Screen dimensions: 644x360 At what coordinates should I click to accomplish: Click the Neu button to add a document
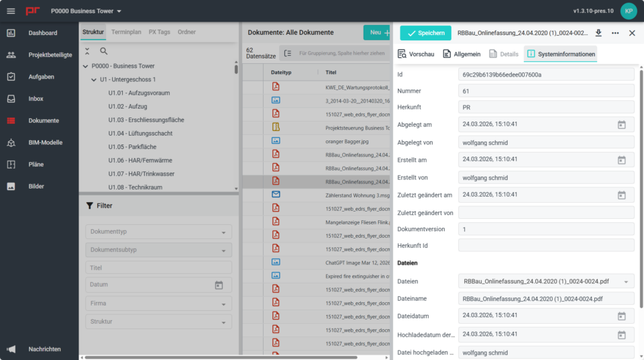(x=376, y=32)
